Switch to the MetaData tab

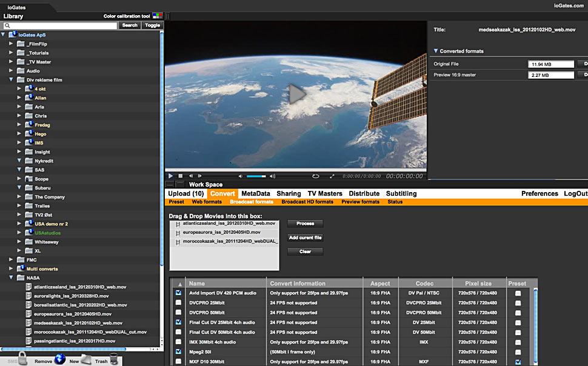[255, 194]
